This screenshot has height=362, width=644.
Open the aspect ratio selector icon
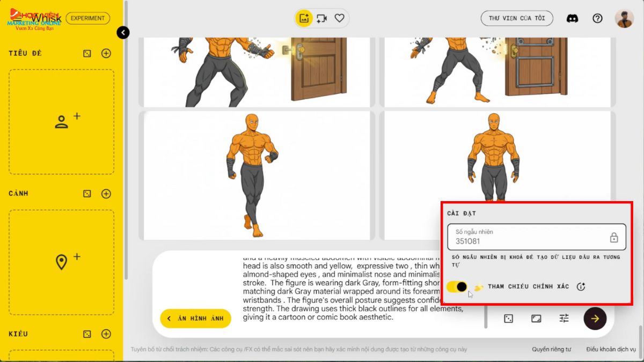(x=536, y=319)
